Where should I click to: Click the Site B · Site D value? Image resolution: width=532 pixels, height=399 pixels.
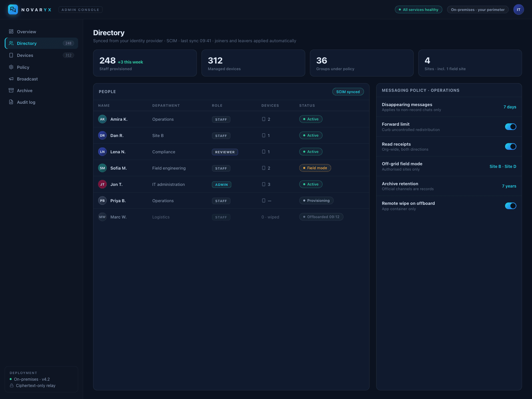coord(503,167)
